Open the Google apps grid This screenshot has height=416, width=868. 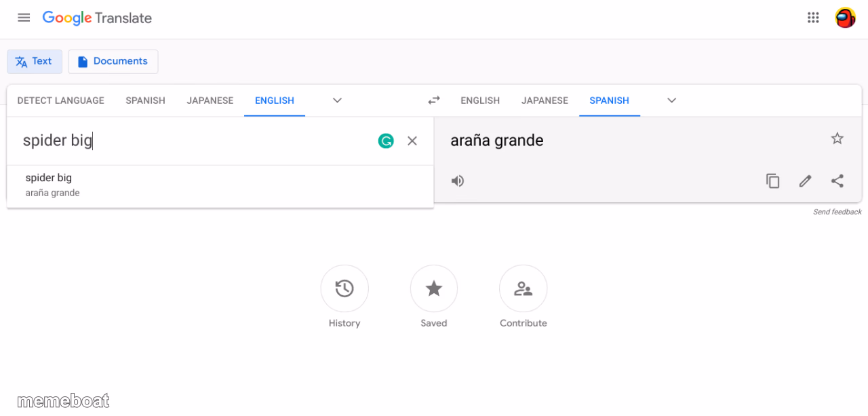813,18
